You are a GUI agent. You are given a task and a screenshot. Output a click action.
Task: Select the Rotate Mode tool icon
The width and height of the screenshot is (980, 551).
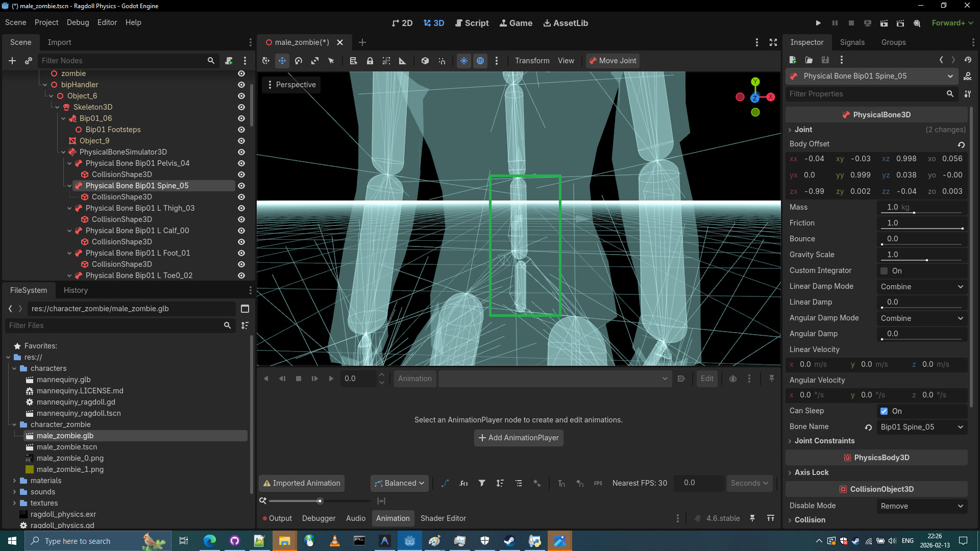[x=299, y=61]
